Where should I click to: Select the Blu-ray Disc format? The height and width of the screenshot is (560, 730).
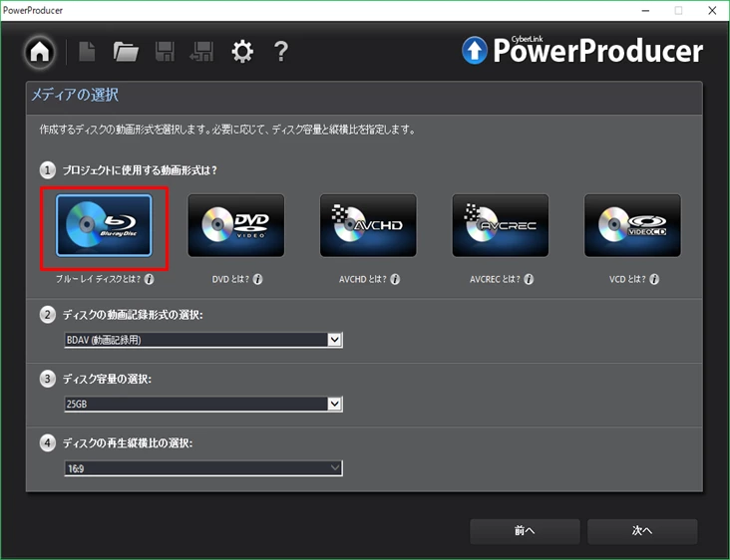click(x=104, y=225)
